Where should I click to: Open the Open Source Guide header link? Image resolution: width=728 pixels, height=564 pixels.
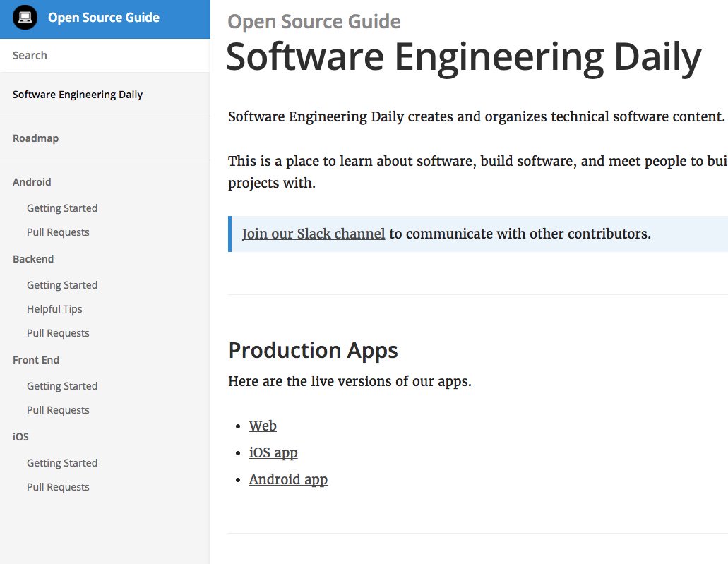pyautogui.click(x=104, y=18)
